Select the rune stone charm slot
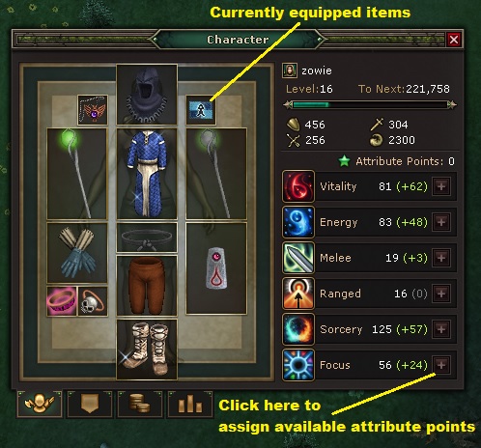This screenshot has width=481, height=448. click(x=216, y=268)
